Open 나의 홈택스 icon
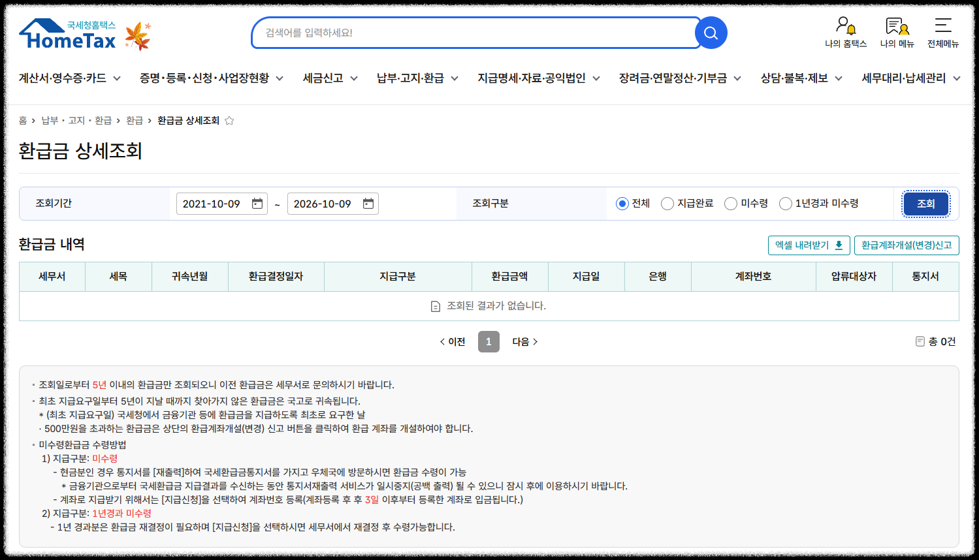The width and height of the screenshot is (979, 560). click(x=846, y=33)
